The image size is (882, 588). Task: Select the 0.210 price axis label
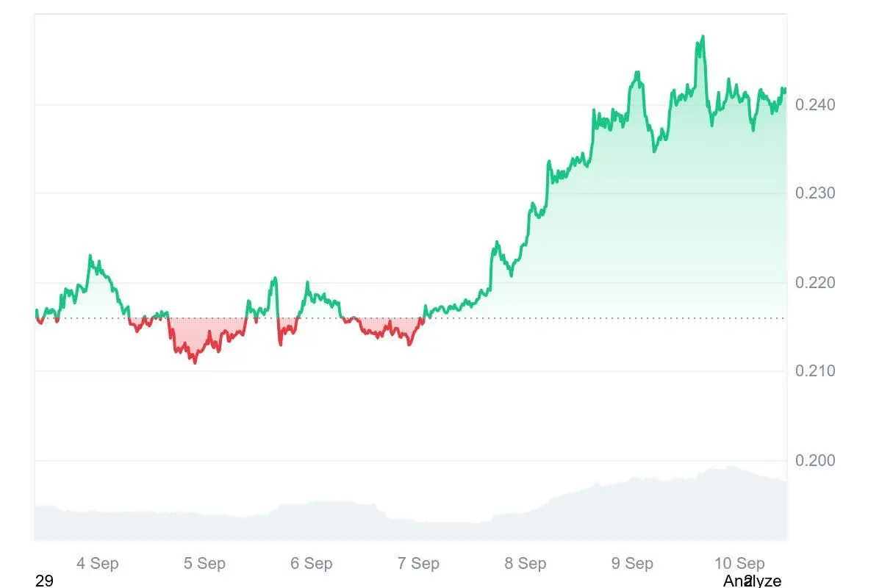[815, 371]
